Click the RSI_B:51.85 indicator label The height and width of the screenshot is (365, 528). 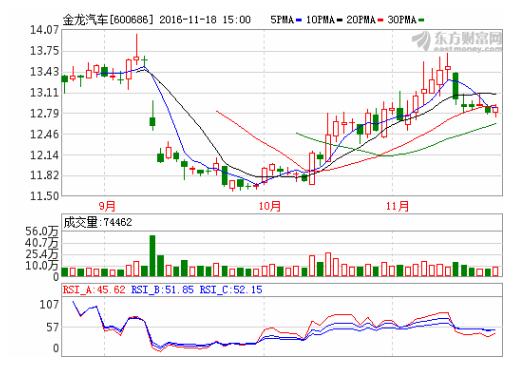pyautogui.click(x=162, y=290)
